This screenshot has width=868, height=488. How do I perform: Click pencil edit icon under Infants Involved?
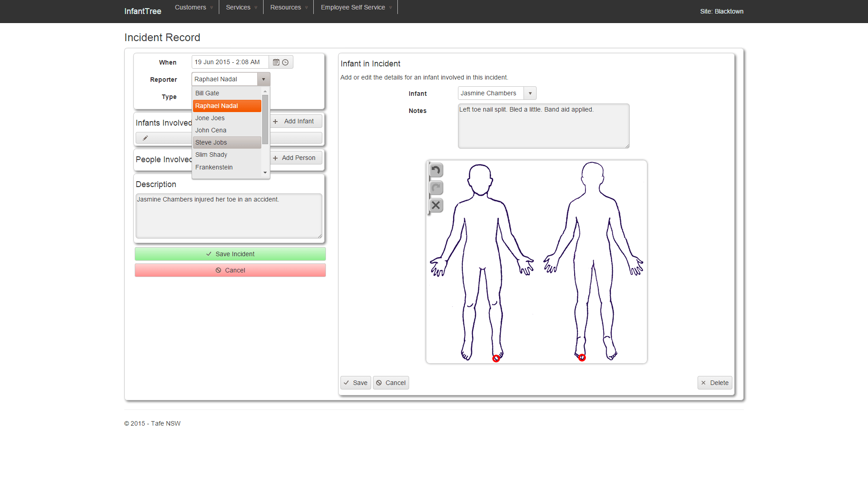[145, 138]
